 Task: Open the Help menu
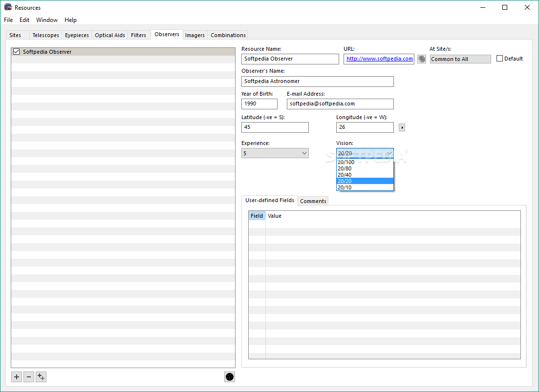click(70, 20)
